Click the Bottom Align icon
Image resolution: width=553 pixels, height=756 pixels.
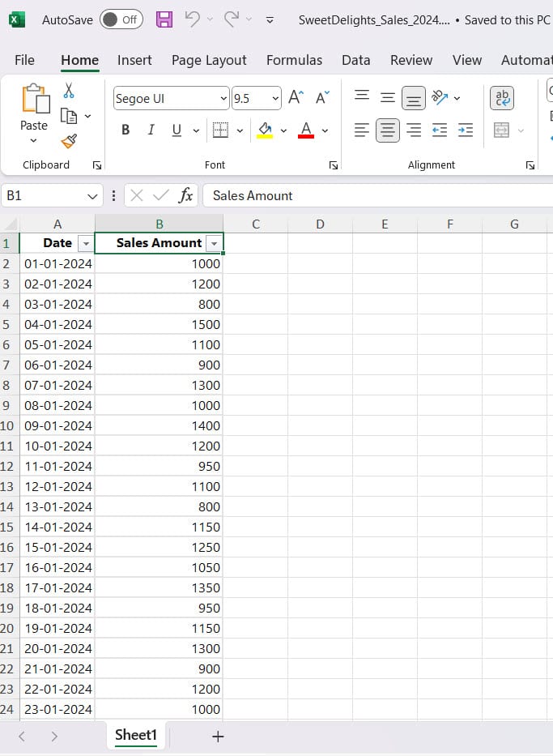click(413, 98)
